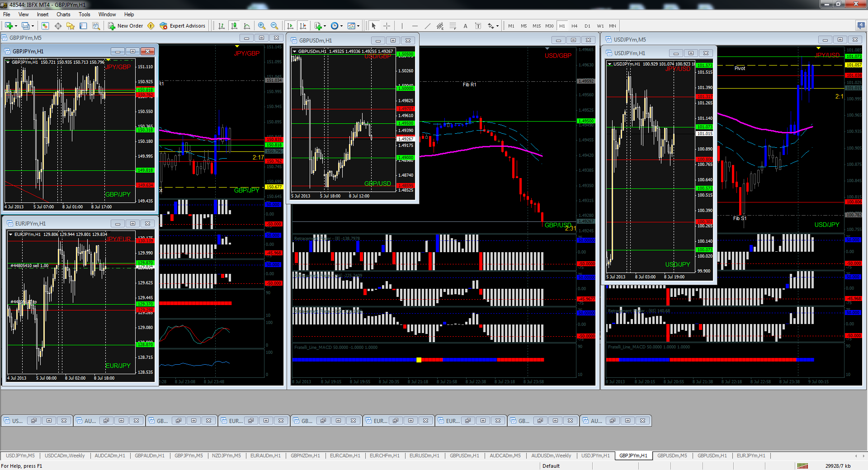Open the Profiles toolbar icon
The image size is (868, 470).
(x=26, y=26)
